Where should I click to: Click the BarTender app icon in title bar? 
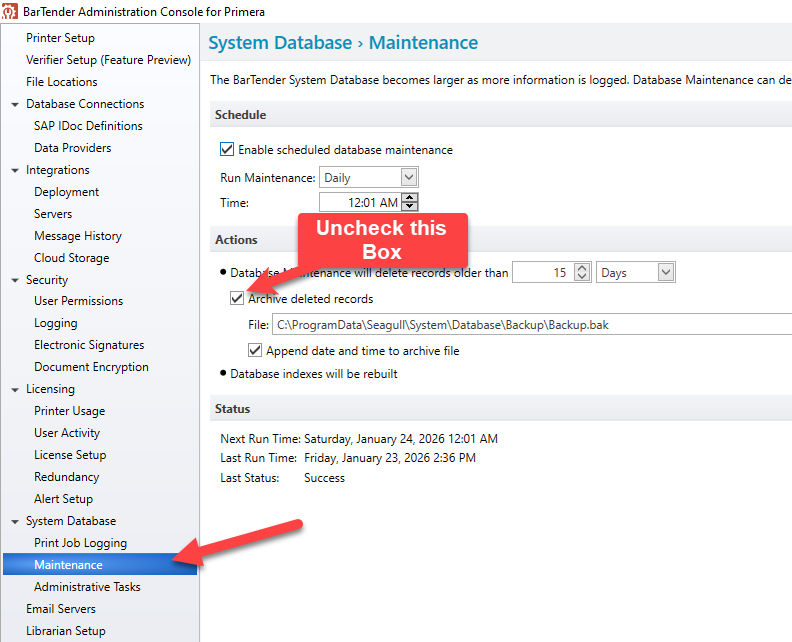click(x=11, y=11)
